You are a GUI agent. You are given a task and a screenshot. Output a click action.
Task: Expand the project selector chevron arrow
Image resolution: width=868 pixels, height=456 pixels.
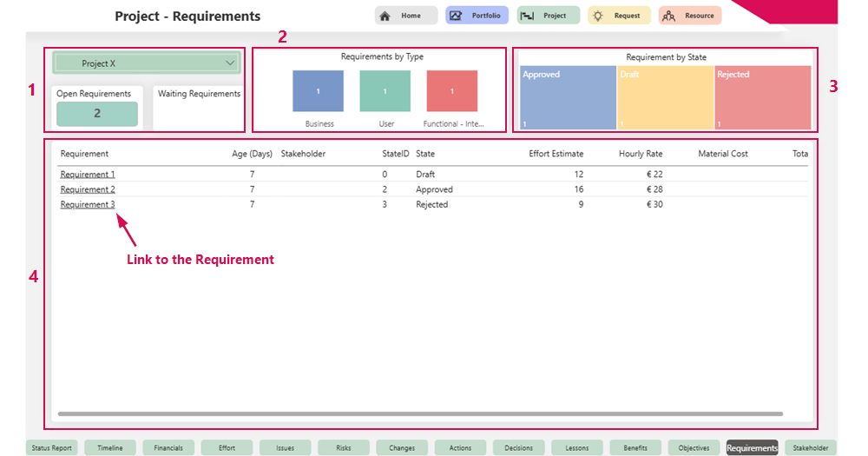(x=230, y=63)
